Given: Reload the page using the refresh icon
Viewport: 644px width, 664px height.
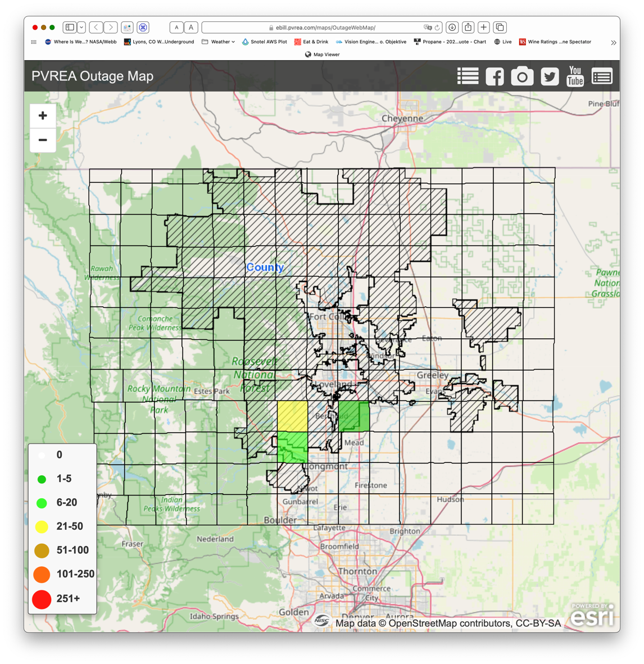Looking at the screenshot, I should tap(437, 27).
